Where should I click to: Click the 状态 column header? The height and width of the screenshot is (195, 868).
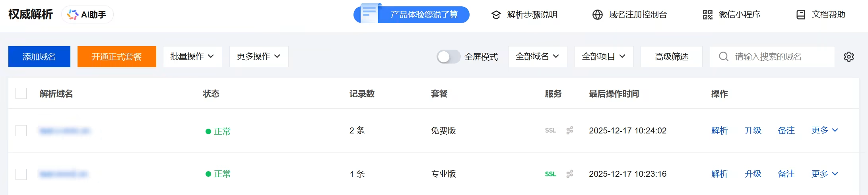pos(211,94)
